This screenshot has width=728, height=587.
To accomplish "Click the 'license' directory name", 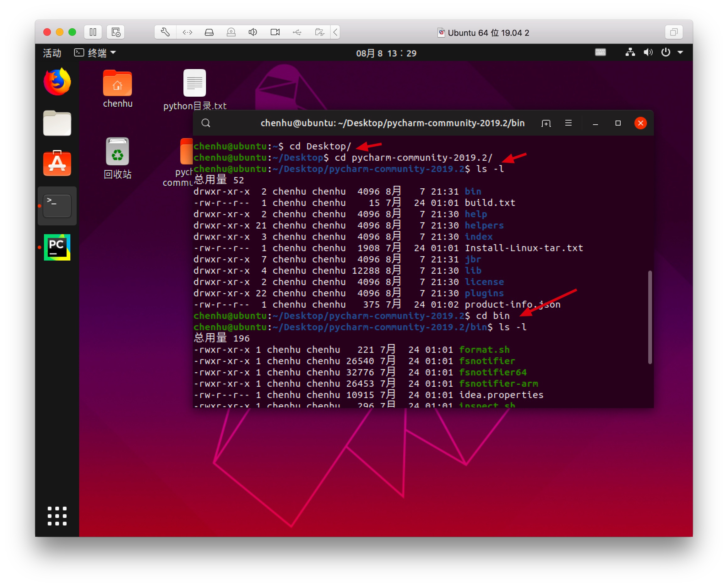I will point(484,282).
